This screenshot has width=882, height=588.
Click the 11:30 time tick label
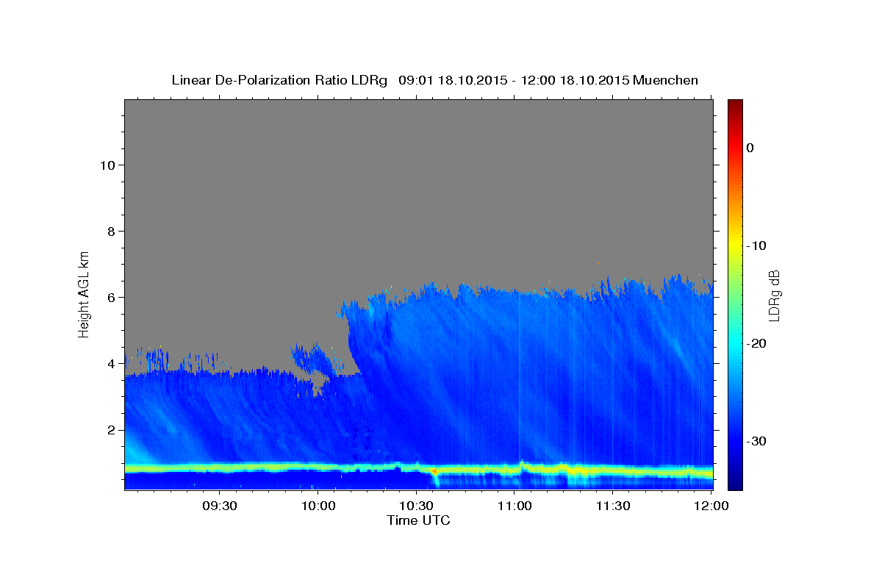point(612,506)
